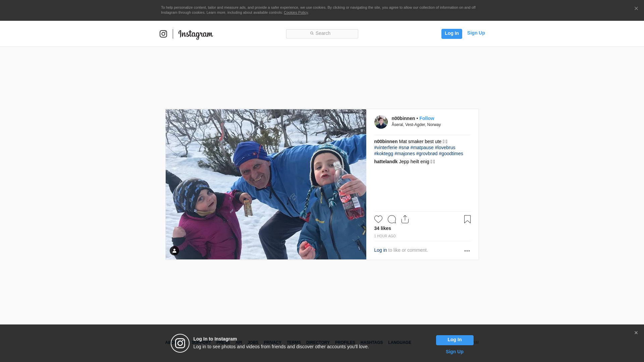644x362 pixels.
Task: Open comments via speech bubble icon
Action: [391, 219]
